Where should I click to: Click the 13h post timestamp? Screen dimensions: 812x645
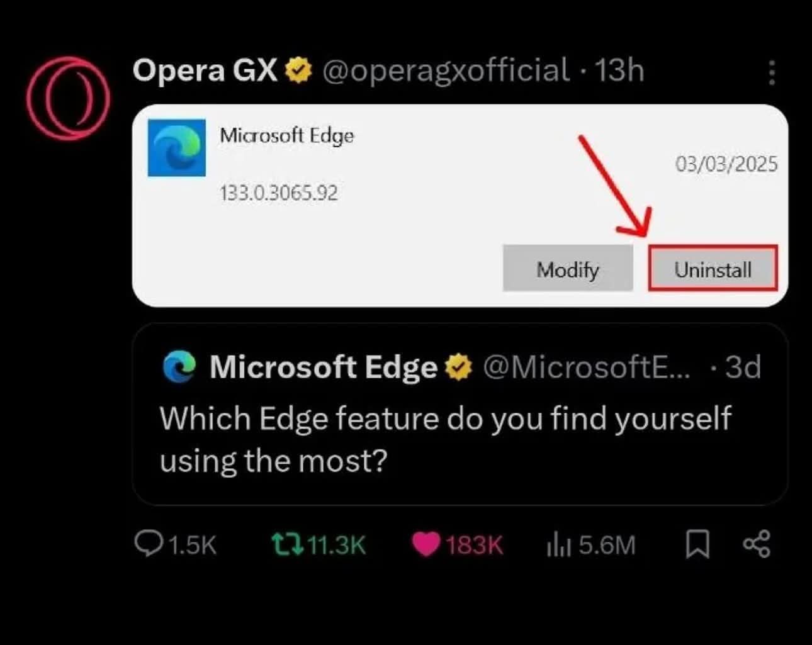[x=619, y=70]
